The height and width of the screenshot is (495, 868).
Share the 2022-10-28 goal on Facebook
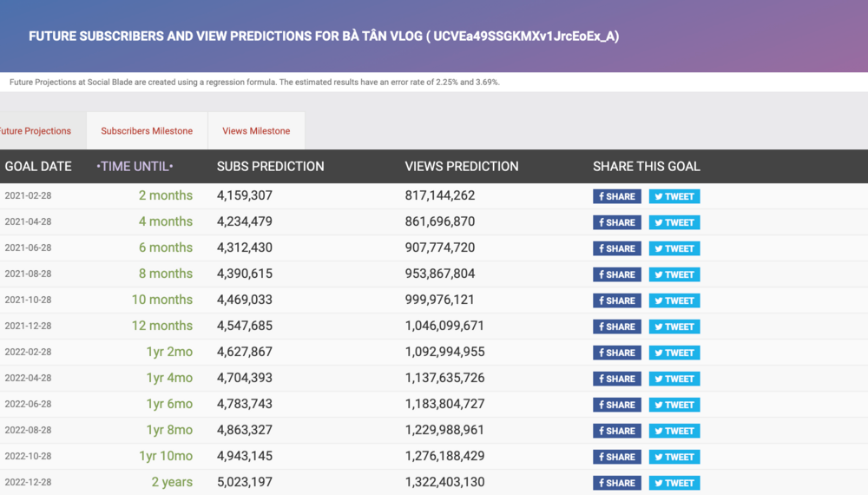click(616, 457)
